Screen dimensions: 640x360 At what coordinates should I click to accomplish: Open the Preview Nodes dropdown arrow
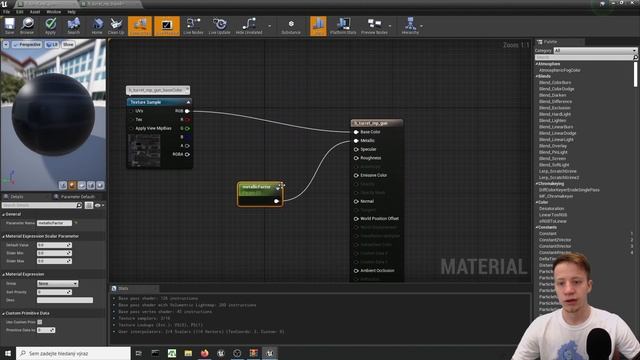(390, 26)
